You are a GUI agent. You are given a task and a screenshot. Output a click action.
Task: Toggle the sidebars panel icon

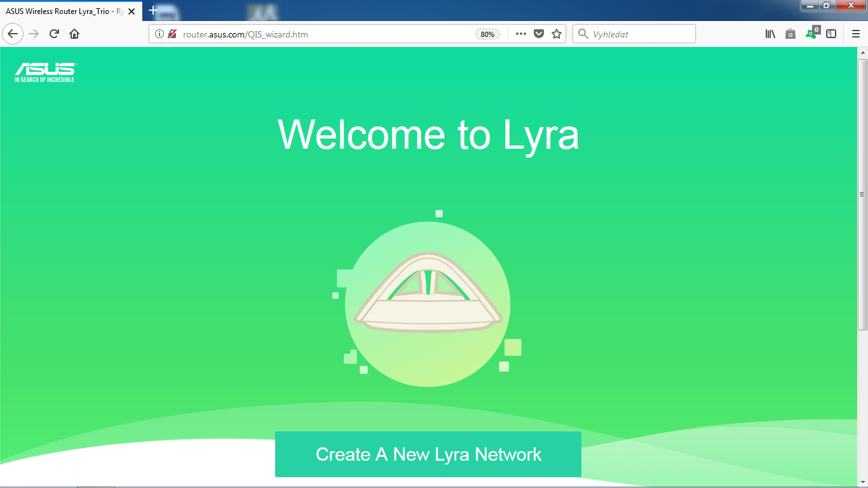pyautogui.click(x=831, y=34)
